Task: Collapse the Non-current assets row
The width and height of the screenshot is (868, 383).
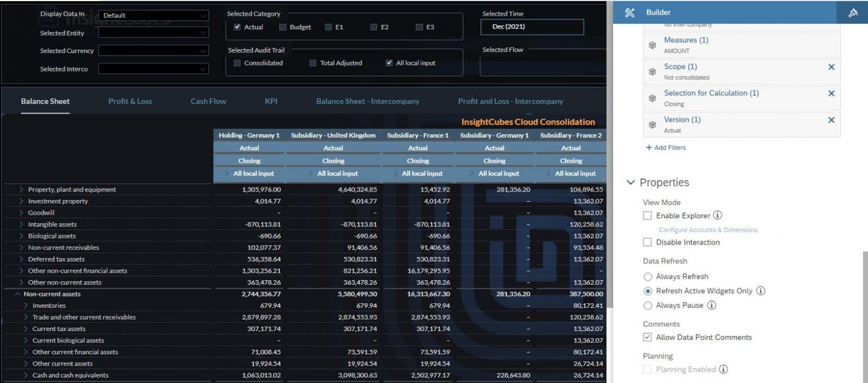Action: tap(19, 294)
